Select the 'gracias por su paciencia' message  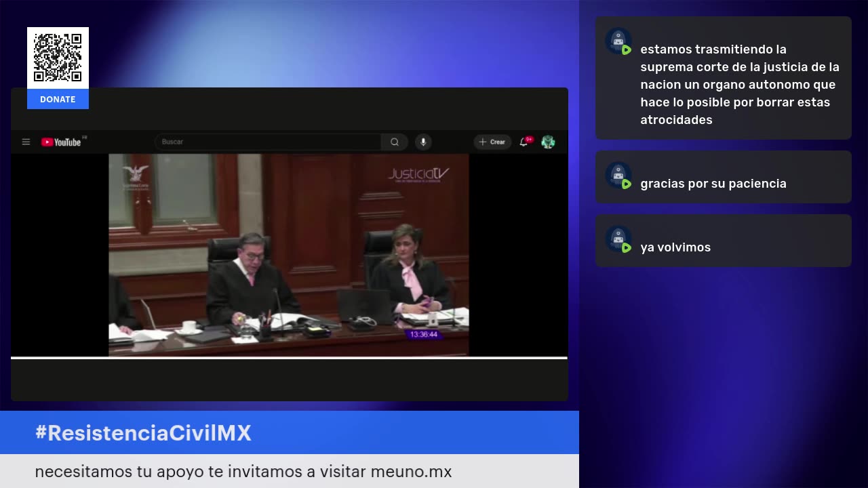point(724,177)
